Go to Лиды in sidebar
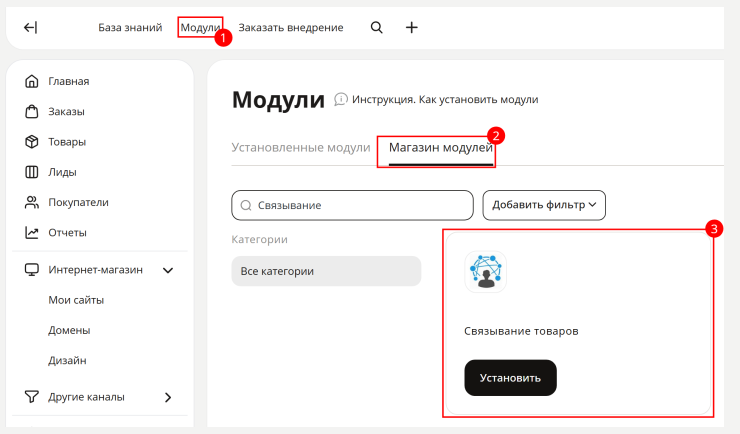This screenshot has width=740, height=434. [x=62, y=172]
